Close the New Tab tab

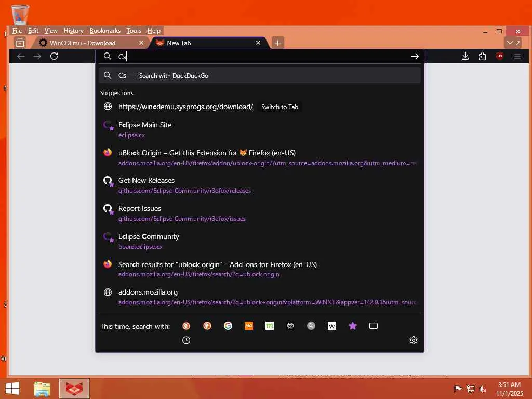tap(258, 43)
